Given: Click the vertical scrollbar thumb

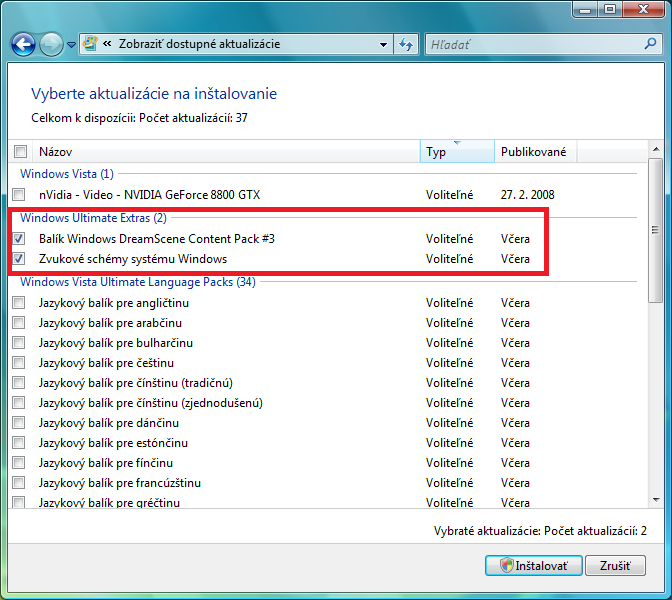Looking at the screenshot, I should [x=656, y=231].
